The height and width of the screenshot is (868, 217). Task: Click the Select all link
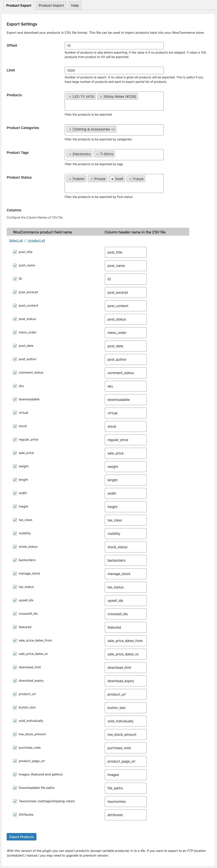tap(16, 241)
